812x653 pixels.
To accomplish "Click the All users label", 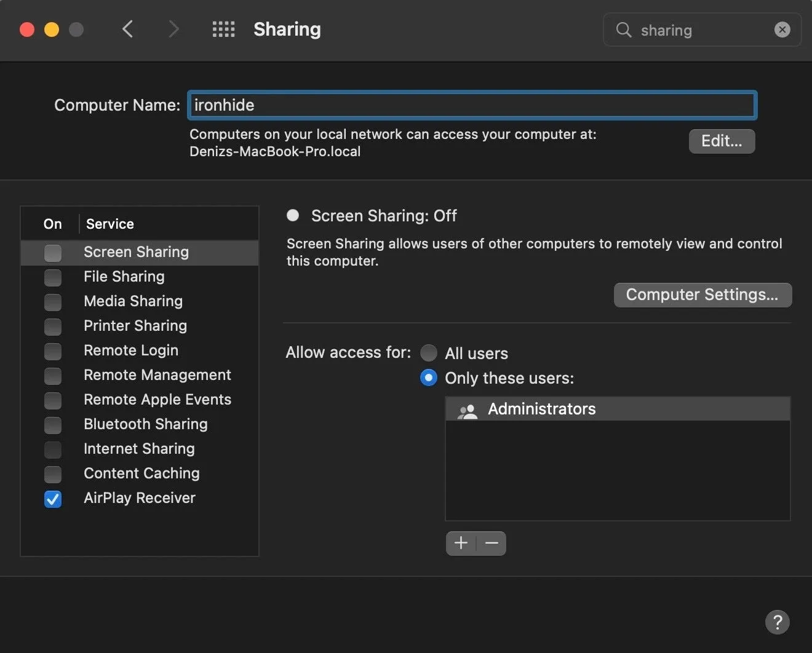I will (x=477, y=354).
